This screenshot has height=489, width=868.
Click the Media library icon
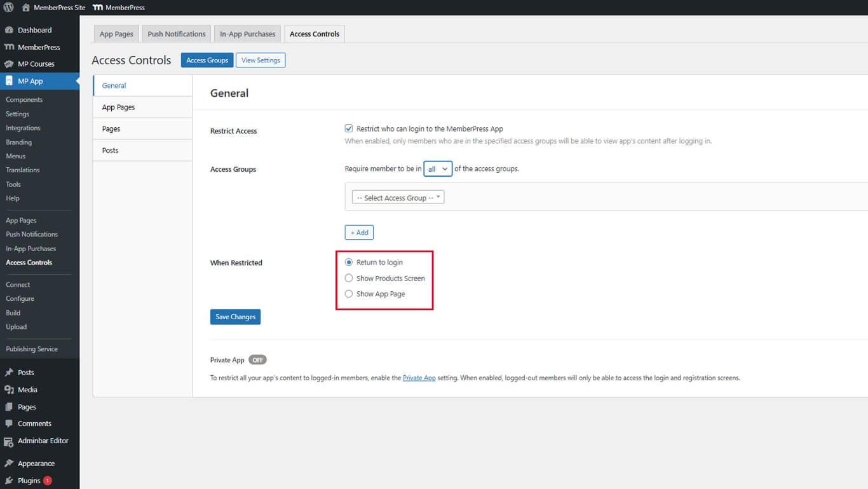(x=9, y=390)
